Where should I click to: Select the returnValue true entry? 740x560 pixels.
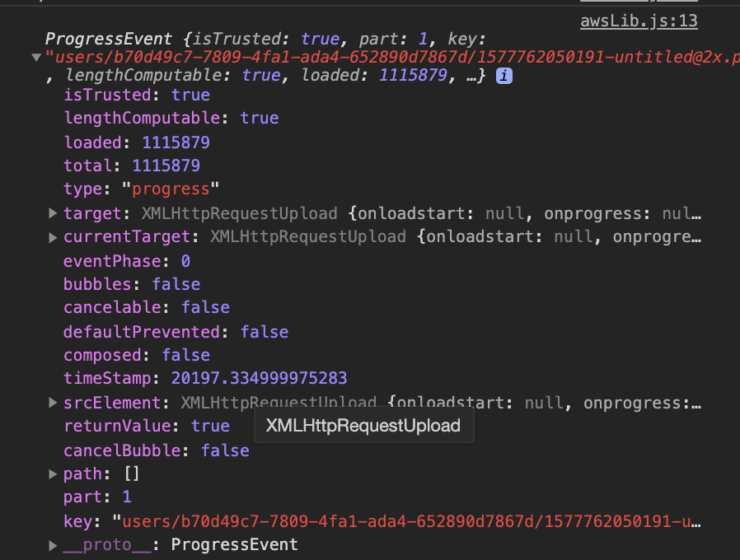(x=211, y=426)
